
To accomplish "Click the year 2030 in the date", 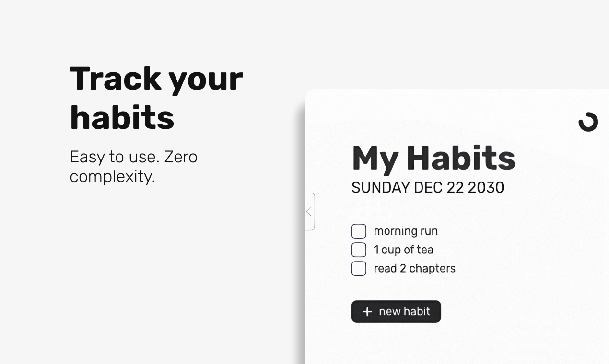I will click(x=486, y=187).
